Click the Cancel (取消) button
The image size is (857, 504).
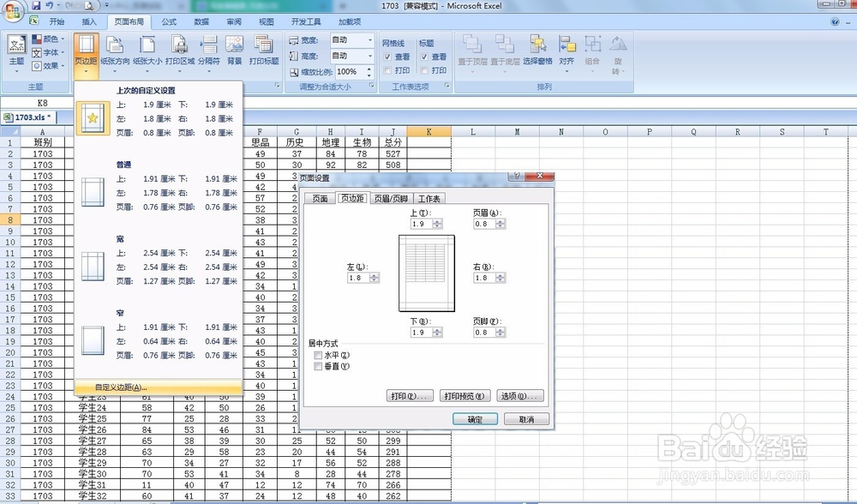(x=526, y=419)
